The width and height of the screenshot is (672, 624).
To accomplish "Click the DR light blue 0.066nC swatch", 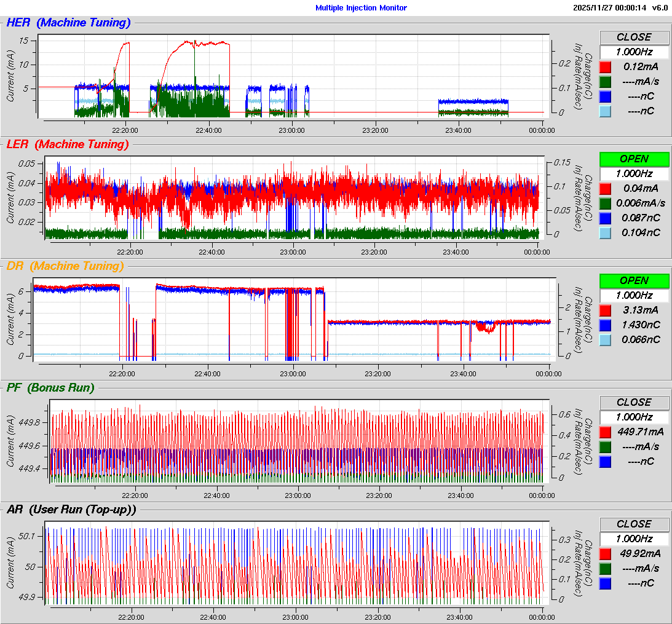I will click(x=606, y=339).
